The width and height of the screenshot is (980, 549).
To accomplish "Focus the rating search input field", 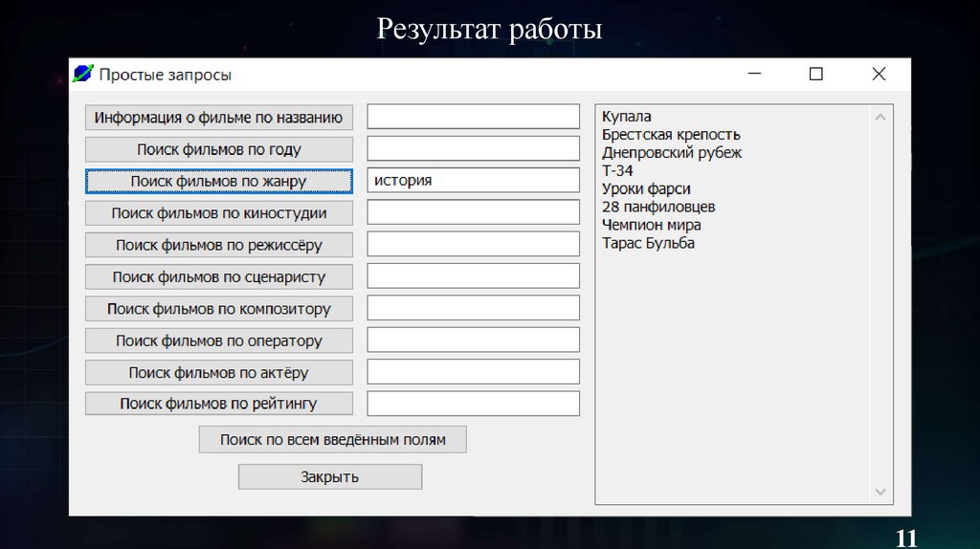I will tap(474, 404).
